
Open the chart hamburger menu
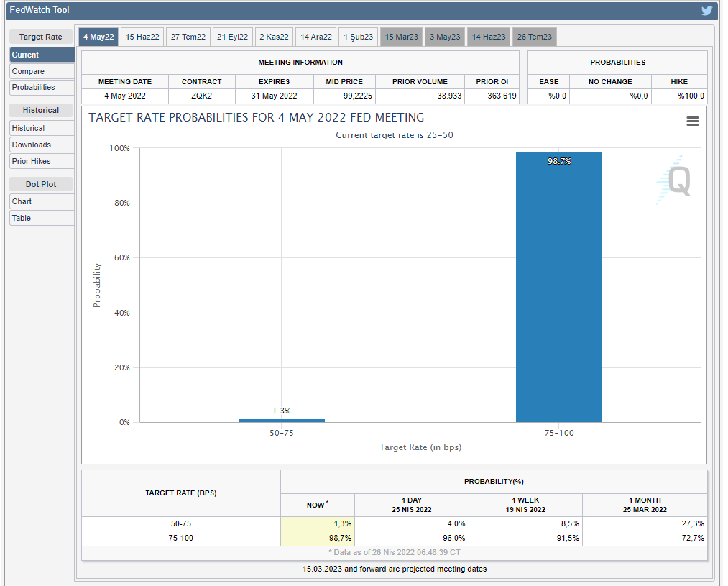[693, 122]
